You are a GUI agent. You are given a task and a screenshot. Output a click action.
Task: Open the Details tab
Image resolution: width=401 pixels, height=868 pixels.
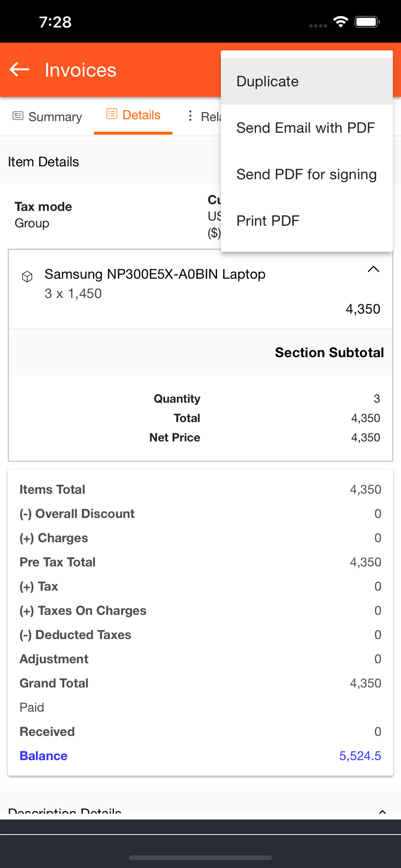pos(141,115)
